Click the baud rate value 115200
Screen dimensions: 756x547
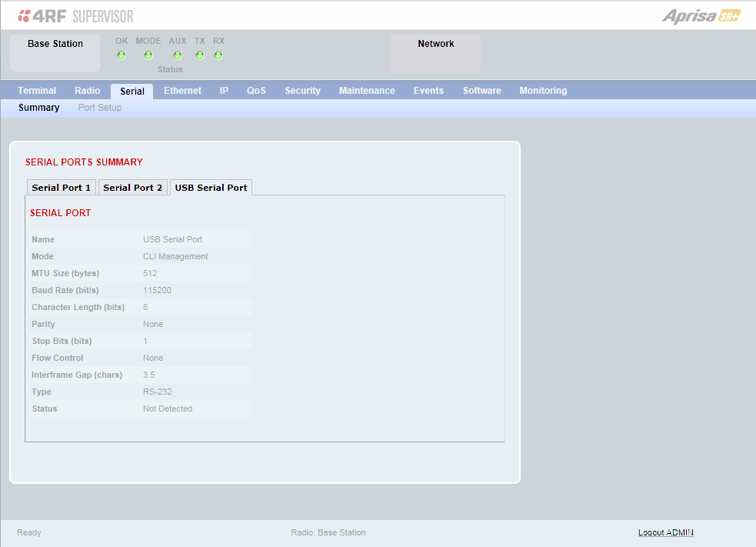point(157,290)
